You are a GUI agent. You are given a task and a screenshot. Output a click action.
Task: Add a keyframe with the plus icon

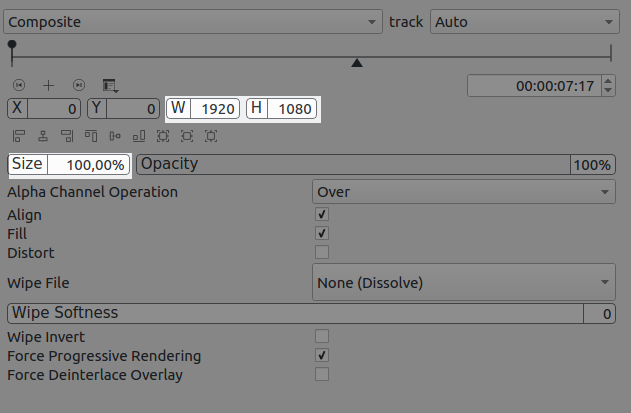48,85
